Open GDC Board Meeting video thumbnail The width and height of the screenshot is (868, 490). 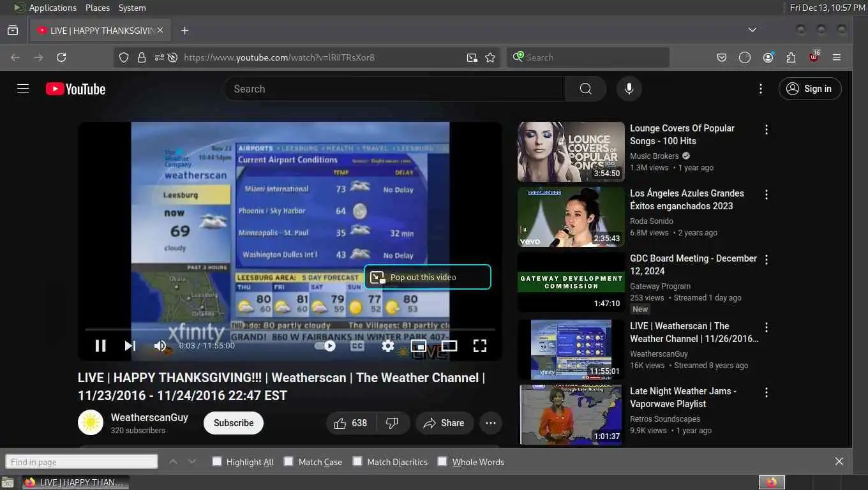pyautogui.click(x=571, y=282)
